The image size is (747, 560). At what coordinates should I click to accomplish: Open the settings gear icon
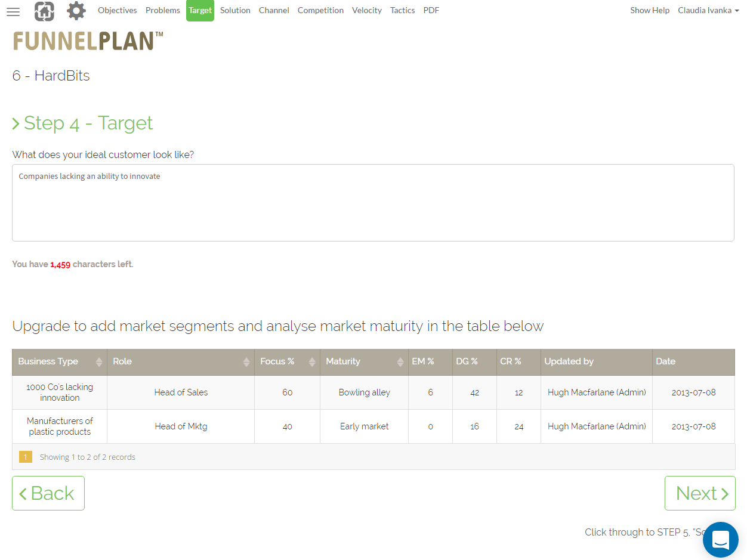76,10
